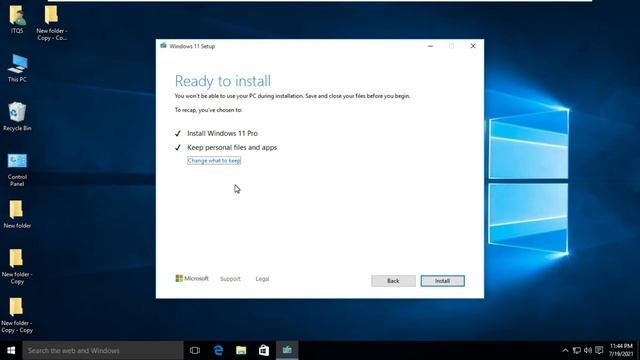Open the Action Center notifications icon
The width and height of the screenshot is (640, 360).
[599, 350]
